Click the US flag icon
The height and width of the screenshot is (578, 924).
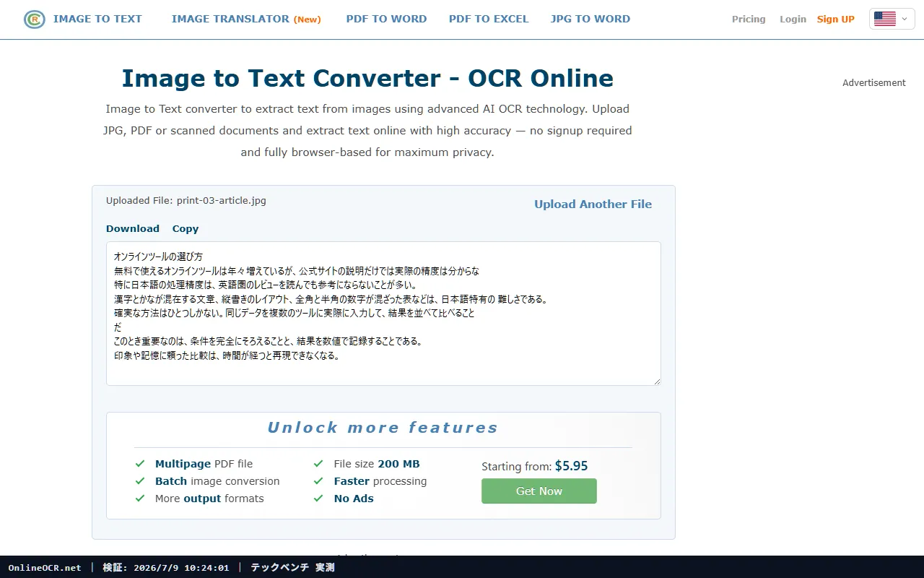click(885, 20)
